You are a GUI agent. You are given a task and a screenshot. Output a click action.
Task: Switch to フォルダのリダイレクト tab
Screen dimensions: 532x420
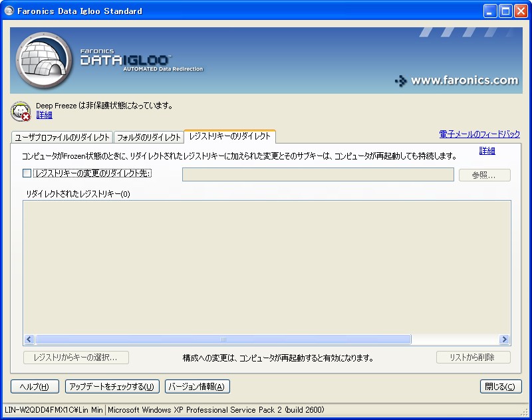[x=148, y=137]
